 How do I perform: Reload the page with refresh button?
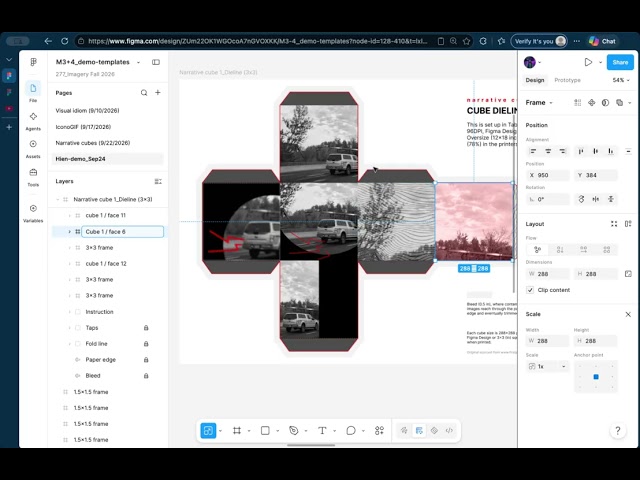pos(64,41)
